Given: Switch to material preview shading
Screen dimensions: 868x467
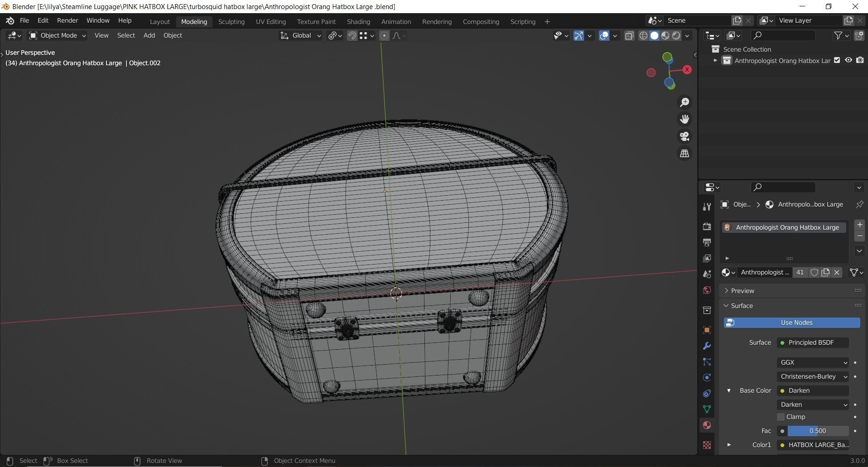Looking at the screenshot, I should coord(665,35).
